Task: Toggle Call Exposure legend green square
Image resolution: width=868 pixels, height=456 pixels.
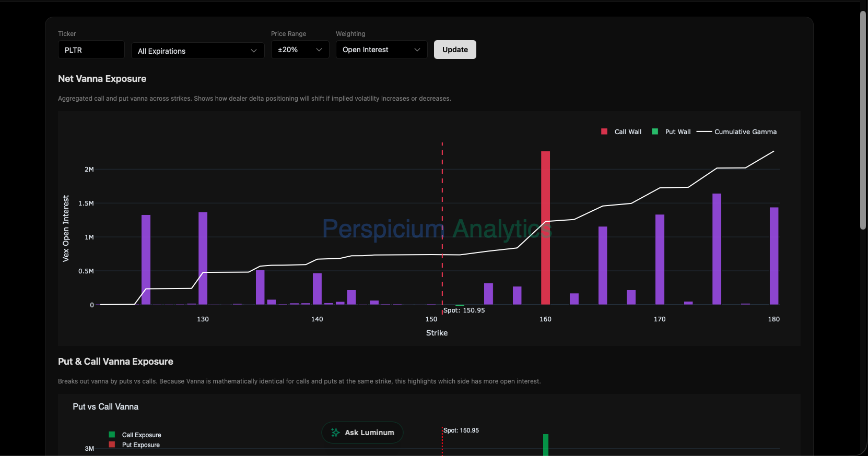Action: 112,435
